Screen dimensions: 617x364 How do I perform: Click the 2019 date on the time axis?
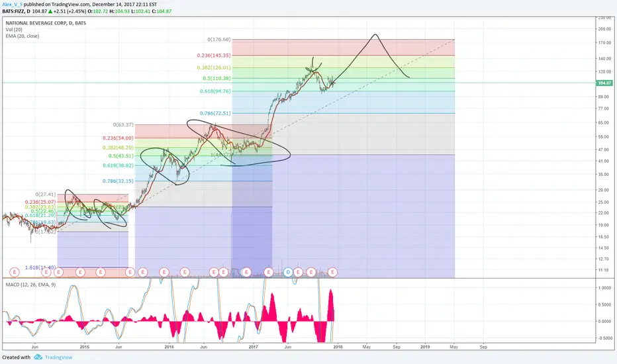coord(425,347)
